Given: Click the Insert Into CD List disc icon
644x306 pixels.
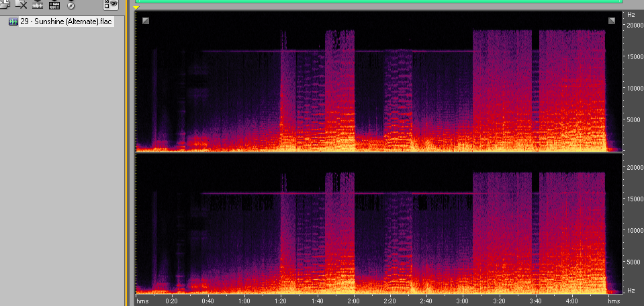Looking at the screenshot, I should click(x=71, y=5).
